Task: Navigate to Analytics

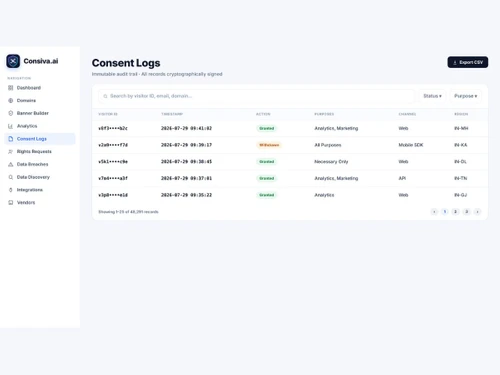Action: pyautogui.click(x=40, y=126)
